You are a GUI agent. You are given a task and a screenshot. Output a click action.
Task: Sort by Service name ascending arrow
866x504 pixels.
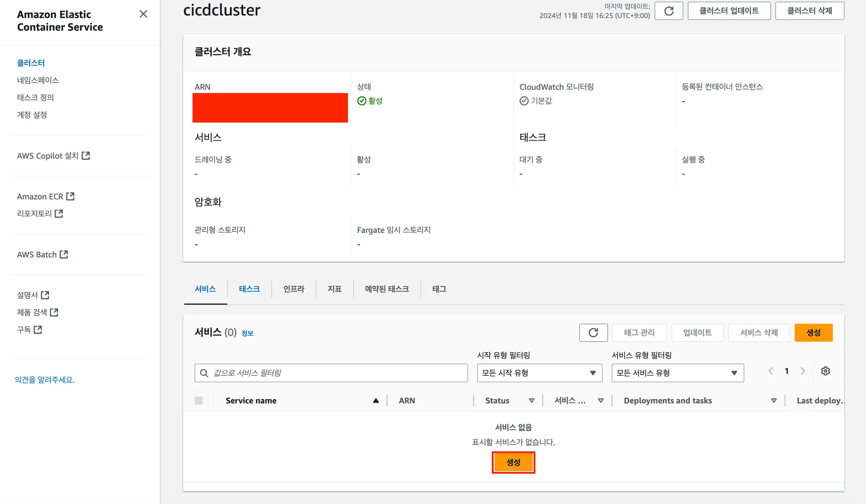coord(375,400)
